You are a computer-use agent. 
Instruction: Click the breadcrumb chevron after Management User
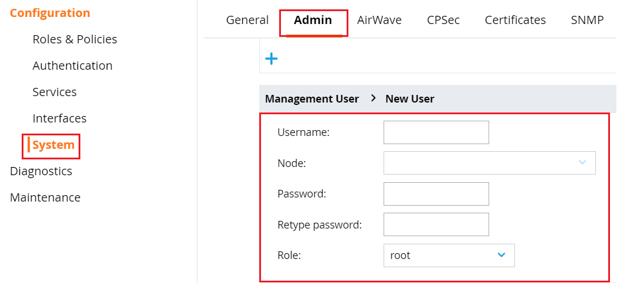pos(373,98)
